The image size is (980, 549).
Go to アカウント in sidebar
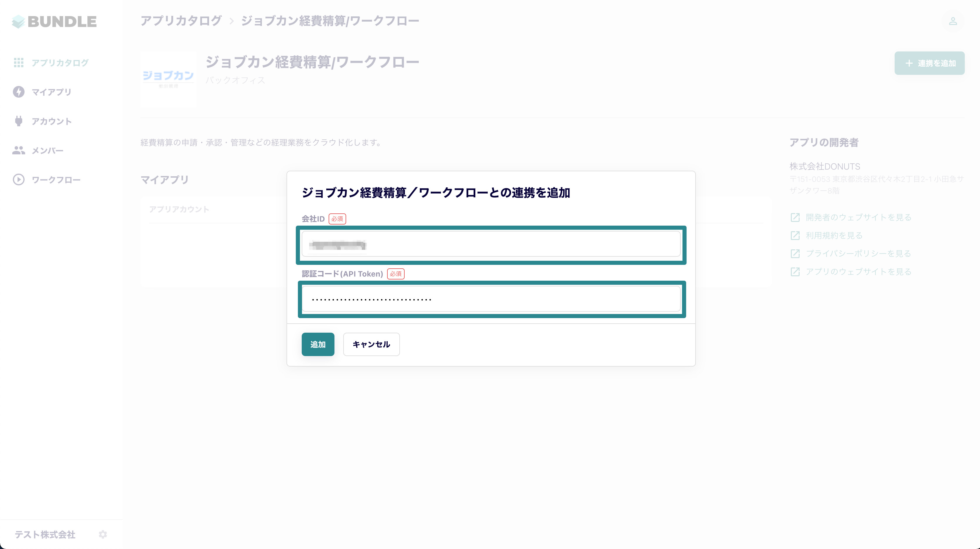click(x=51, y=121)
